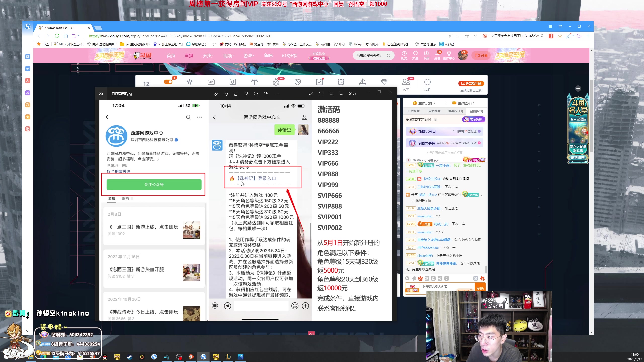Zoom in on the photo
Screen dimensions: 644x362
341,94
